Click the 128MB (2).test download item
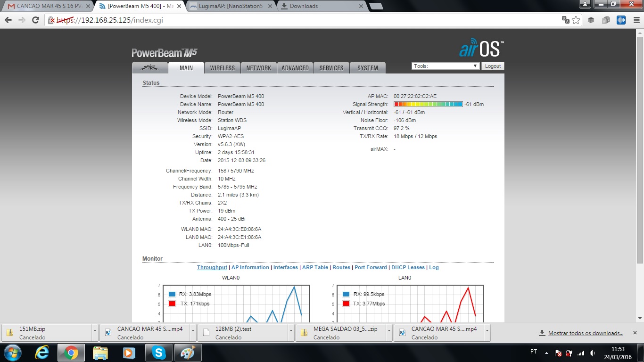Image resolution: width=644 pixels, height=362 pixels. pos(243,332)
